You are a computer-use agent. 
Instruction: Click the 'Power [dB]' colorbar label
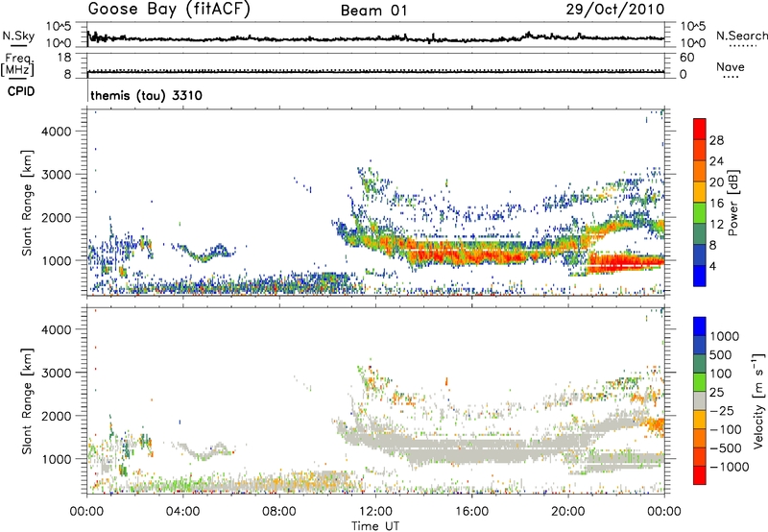[x=732, y=203]
